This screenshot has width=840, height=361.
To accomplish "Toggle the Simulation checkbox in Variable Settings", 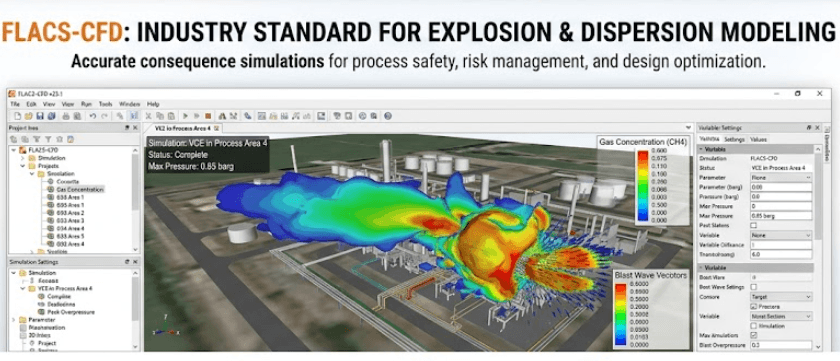I will coord(754,326).
